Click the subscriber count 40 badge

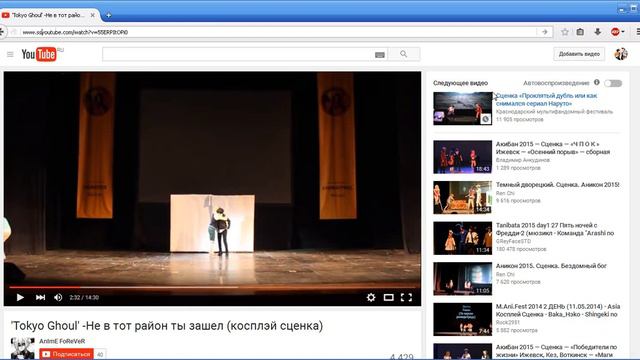tap(100, 354)
